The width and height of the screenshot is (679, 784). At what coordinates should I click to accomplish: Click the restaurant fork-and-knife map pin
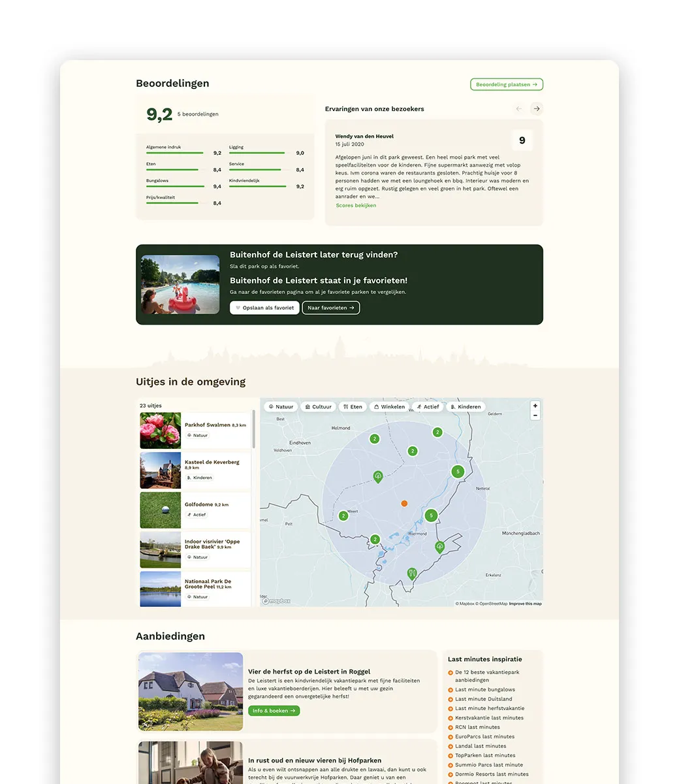coord(411,574)
